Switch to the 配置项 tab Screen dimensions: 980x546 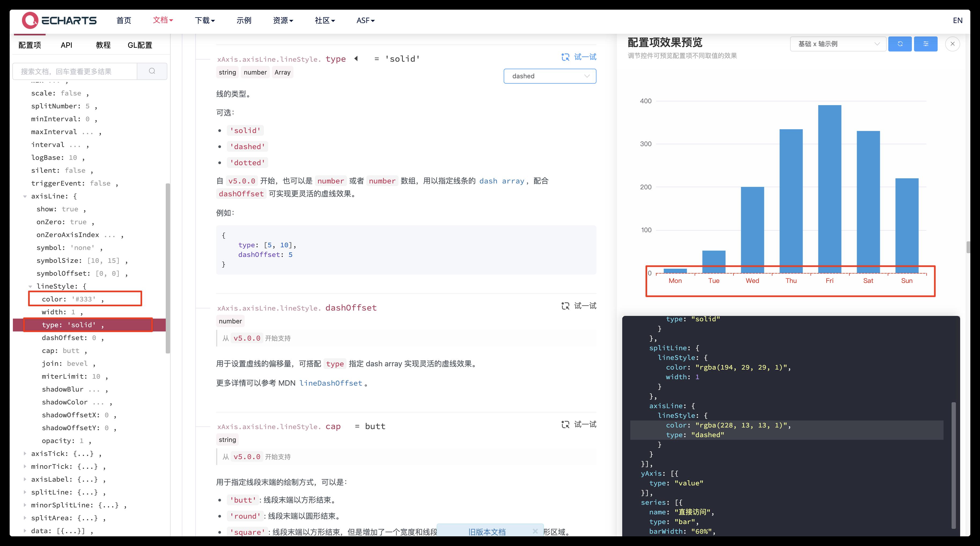pyautogui.click(x=30, y=45)
